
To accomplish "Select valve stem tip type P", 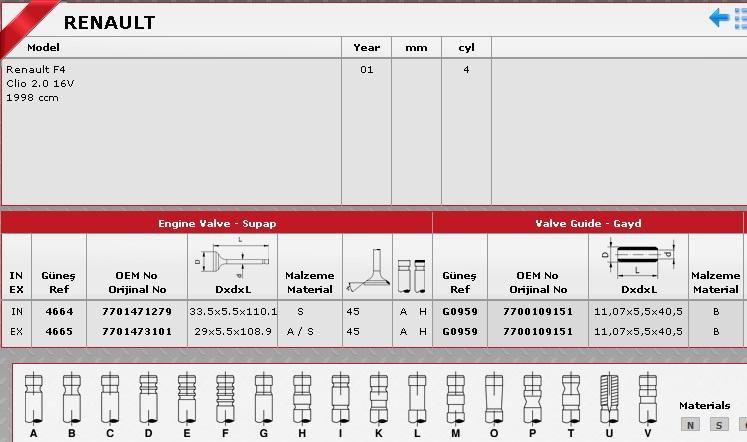I will (533, 405).
